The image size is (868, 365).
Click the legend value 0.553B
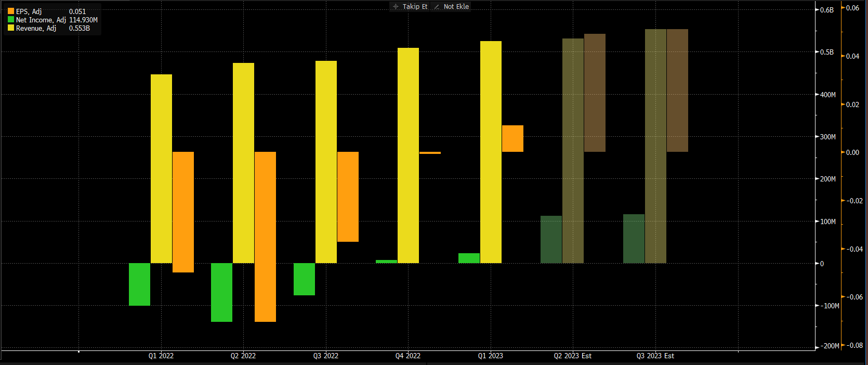[80, 28]
